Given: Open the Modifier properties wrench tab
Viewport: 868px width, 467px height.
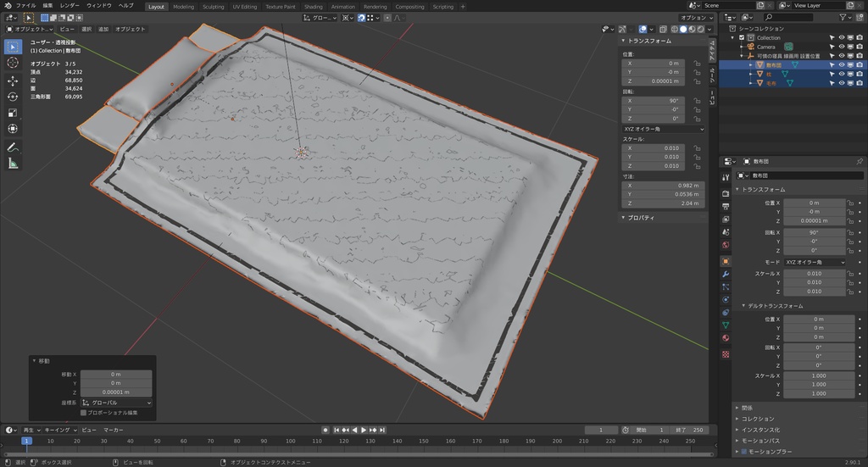Looking at the screenshot, I should coord(726,274).
